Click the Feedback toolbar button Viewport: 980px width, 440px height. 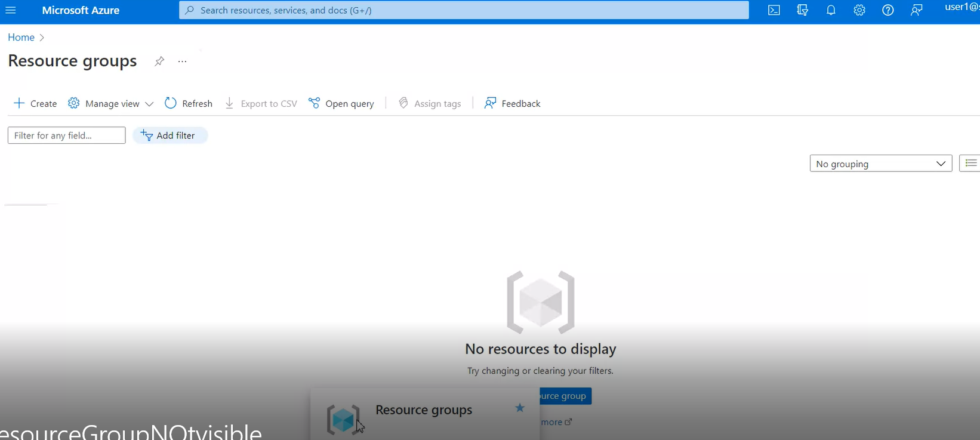click(x=513, y=103)
